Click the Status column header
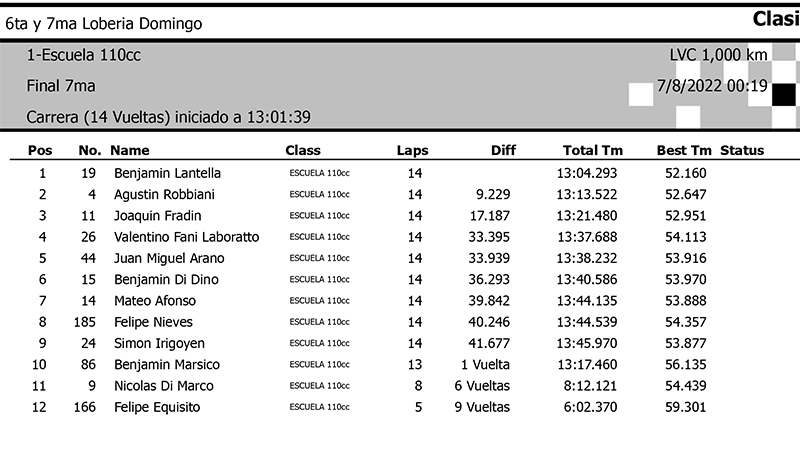 [x=742, y=150]
